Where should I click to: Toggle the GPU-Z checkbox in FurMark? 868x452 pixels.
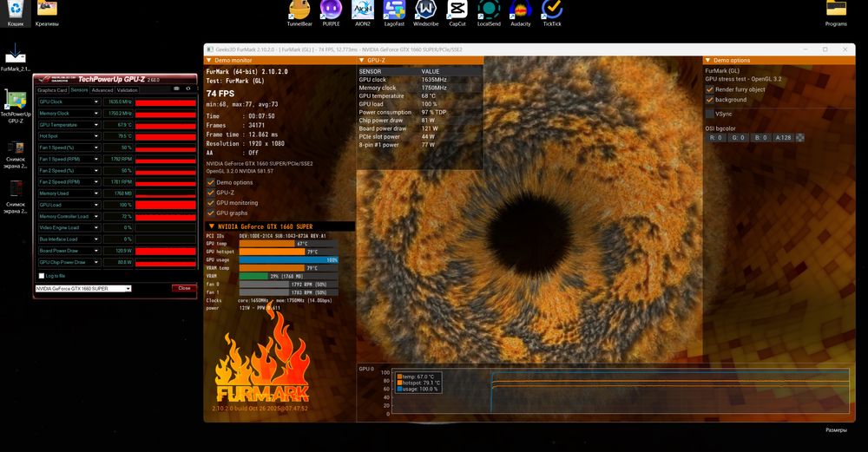[210, 193]
